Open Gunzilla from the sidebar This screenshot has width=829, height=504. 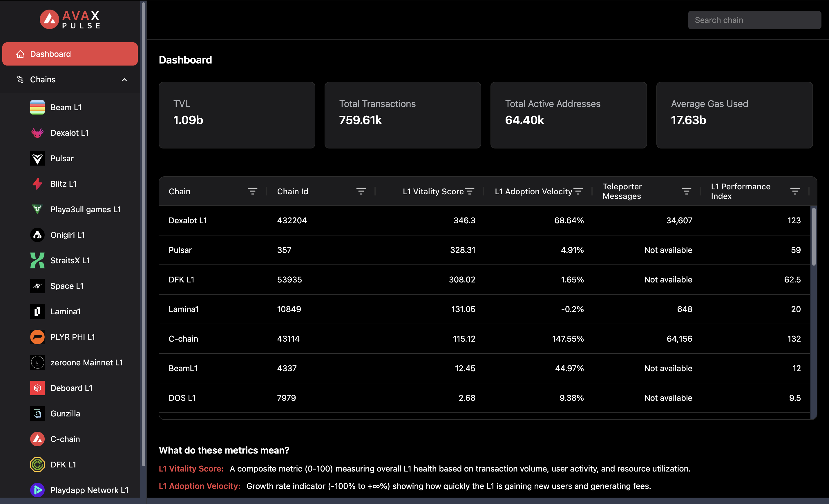pos(65,414)
